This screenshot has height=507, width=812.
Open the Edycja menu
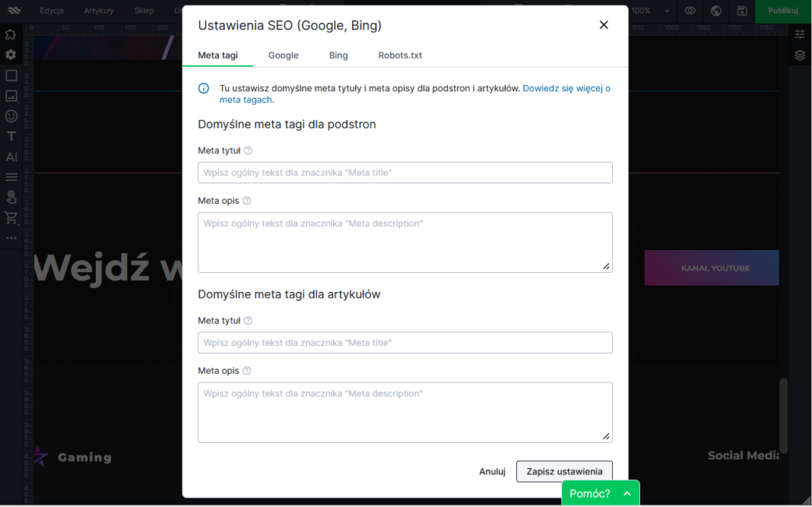52,10
